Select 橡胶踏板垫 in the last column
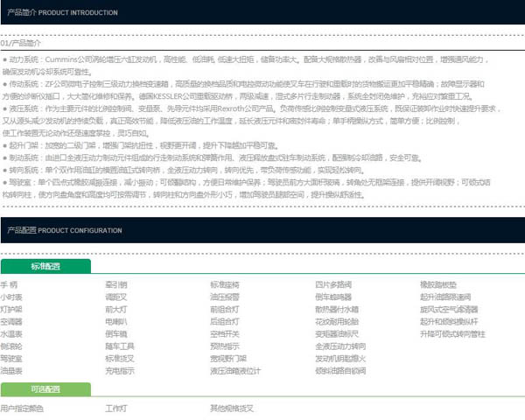Viewport: 525px width, 420px height. 438,285
